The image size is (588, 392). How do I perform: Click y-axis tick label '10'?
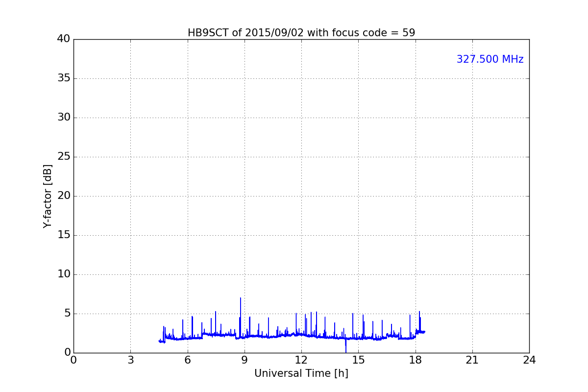[64, 274]
